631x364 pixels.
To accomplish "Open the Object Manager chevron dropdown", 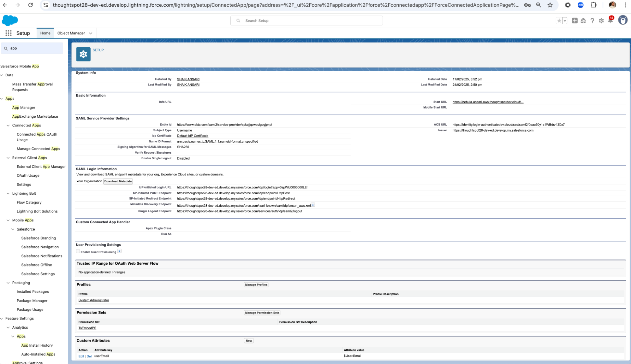I will pos(90,33).
